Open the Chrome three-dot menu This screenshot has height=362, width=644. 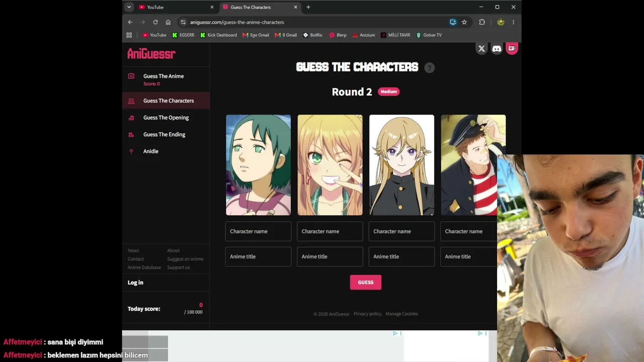tap(513, 22)
